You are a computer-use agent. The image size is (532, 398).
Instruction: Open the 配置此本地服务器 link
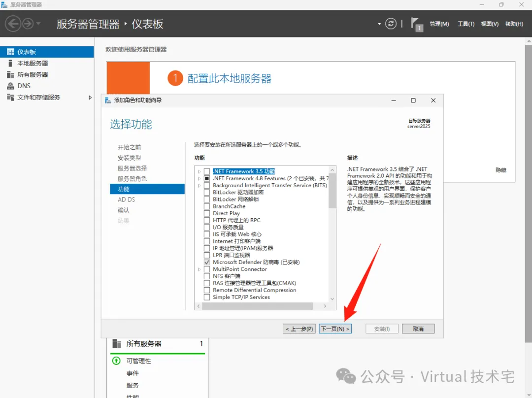[230, 79]
